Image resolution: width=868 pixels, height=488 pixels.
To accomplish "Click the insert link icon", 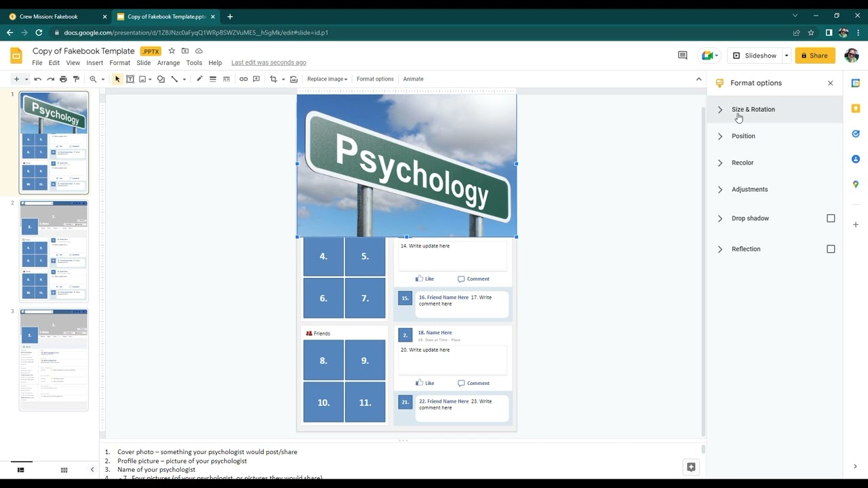I will pyautogui.click(x=243, y=79).
